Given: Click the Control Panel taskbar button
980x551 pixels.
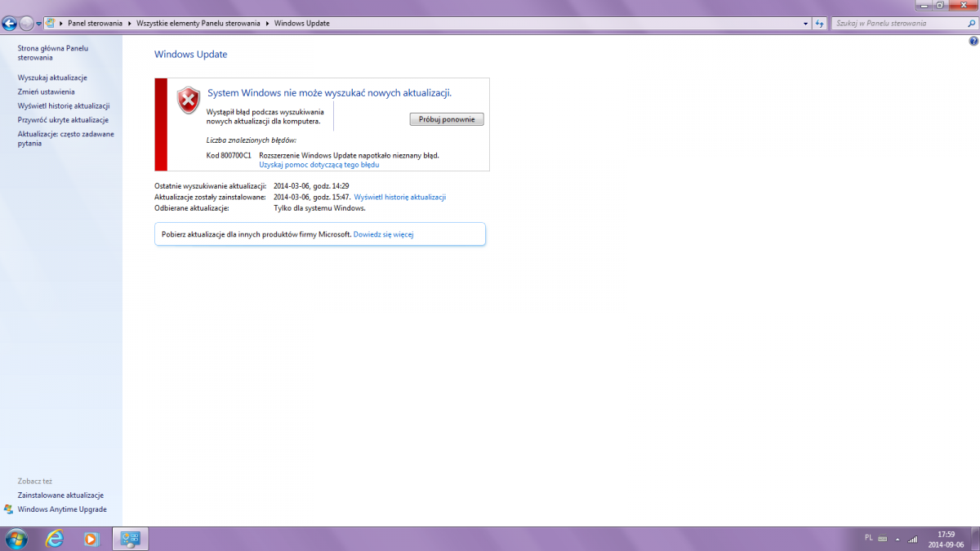Looking at the screenshot, I should coord(130,539).
